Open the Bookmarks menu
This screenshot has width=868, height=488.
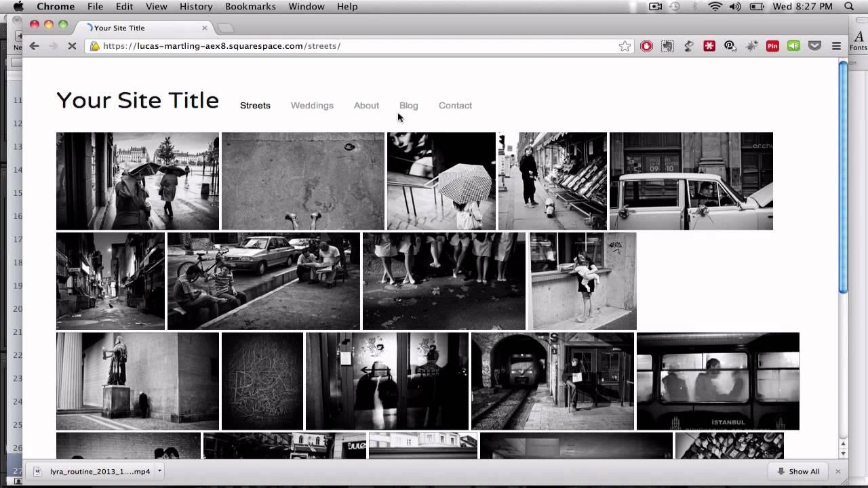point(250,7)
